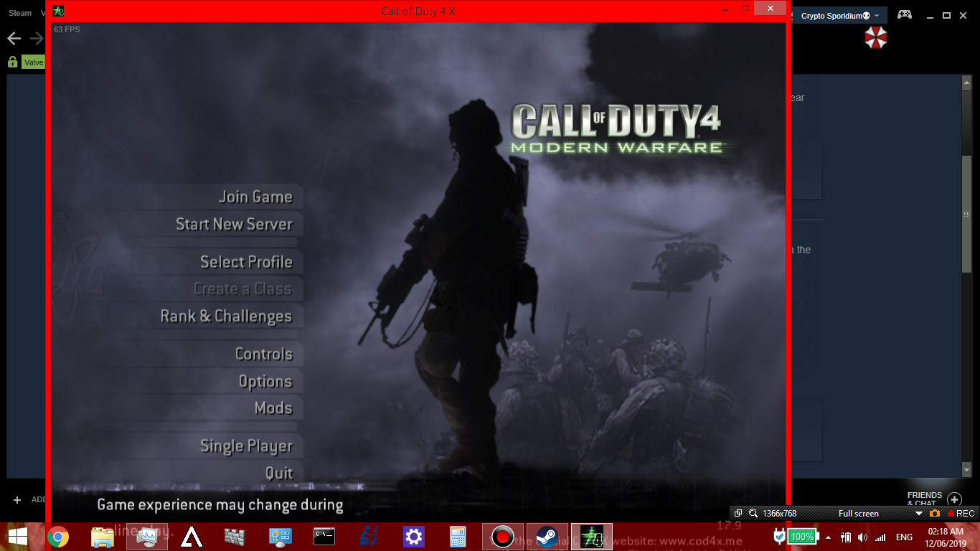Take a screenshot with the camera icon

click(934, 514)
